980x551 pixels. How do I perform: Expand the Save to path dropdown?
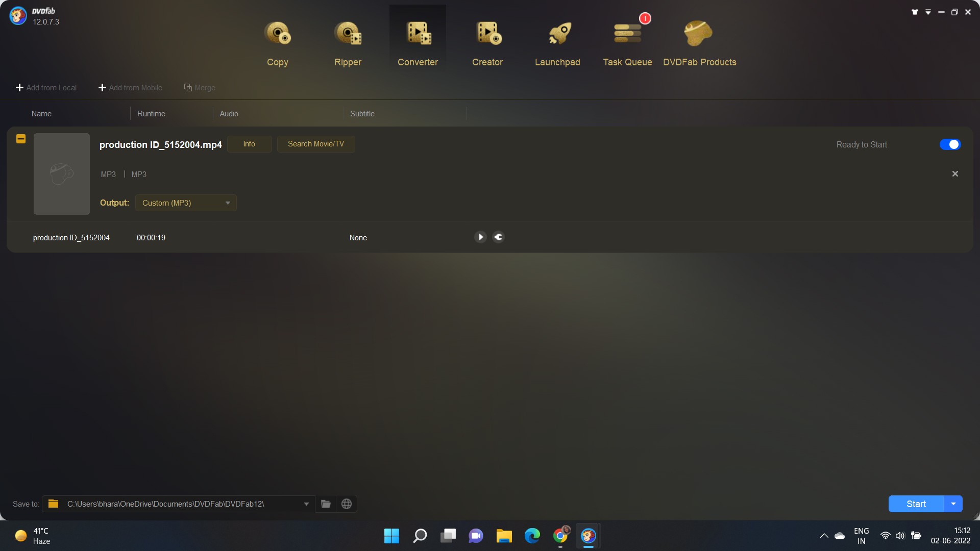click(306, 504)
